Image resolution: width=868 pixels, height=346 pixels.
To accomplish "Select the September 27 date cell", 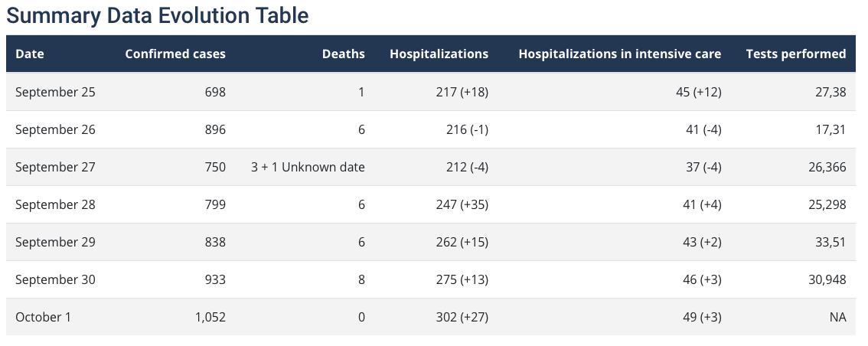I will click(55, 167).
